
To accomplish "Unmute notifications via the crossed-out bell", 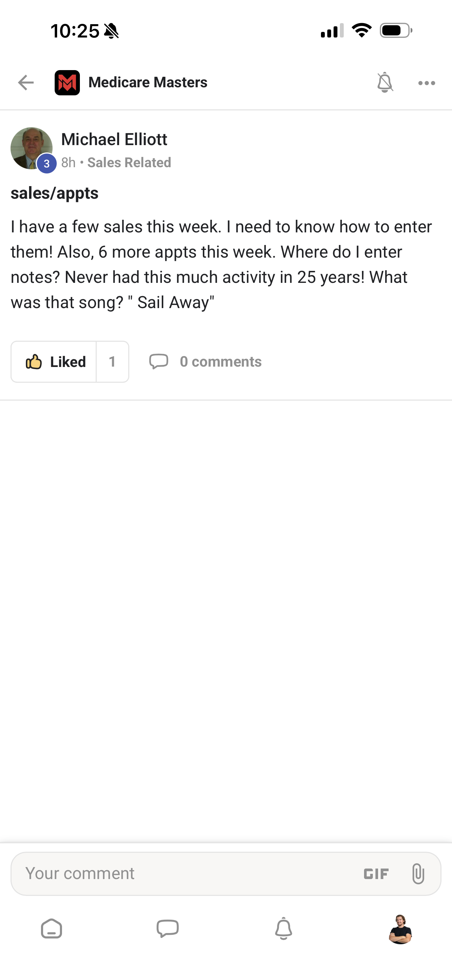I will tap(385, 82).
